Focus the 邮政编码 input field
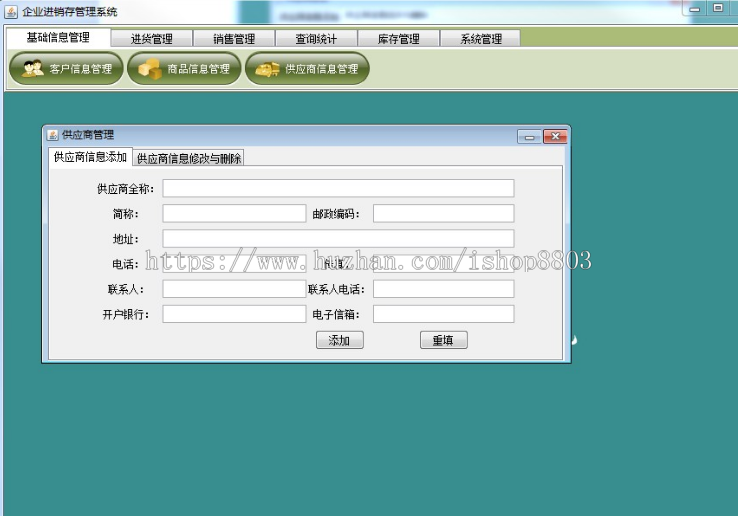 coord(443,213)
